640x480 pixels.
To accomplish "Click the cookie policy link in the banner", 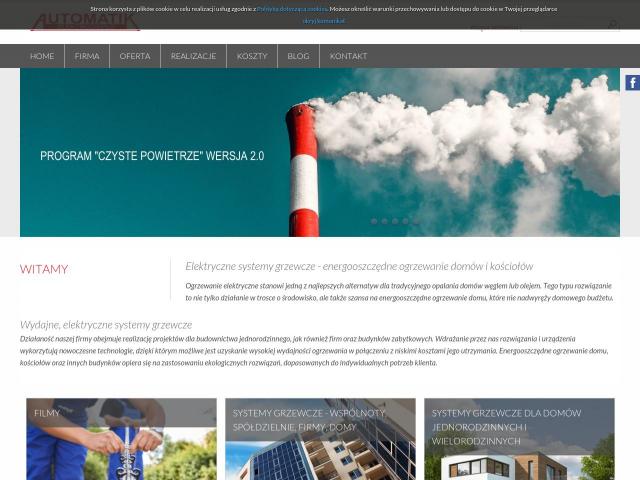I will point(292,9).
